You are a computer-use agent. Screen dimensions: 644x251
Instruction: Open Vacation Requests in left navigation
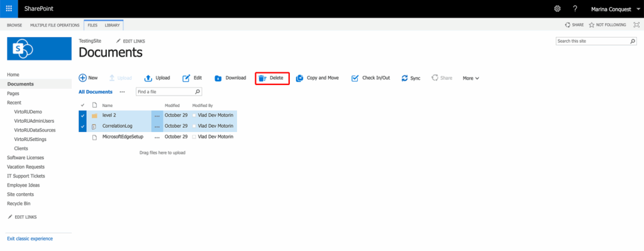coord(26,167)
